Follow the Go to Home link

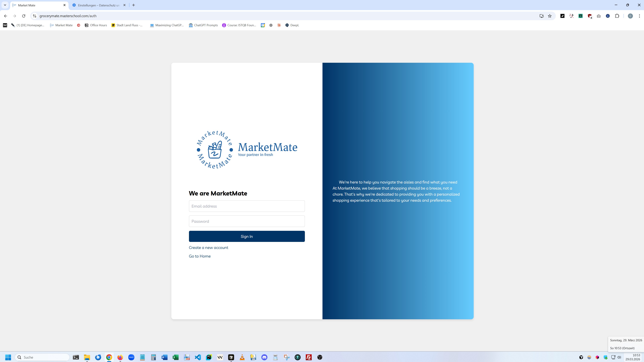[x=200, y=256]
